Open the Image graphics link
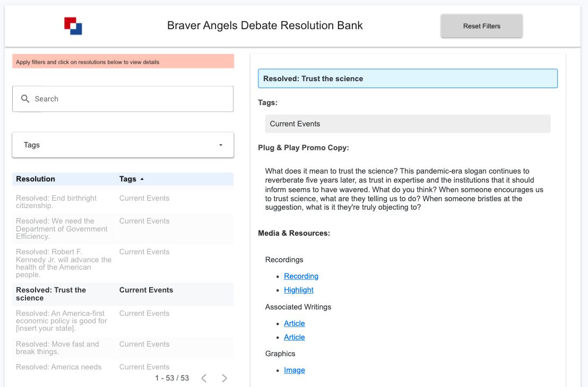588x387 pixels. 294,370
